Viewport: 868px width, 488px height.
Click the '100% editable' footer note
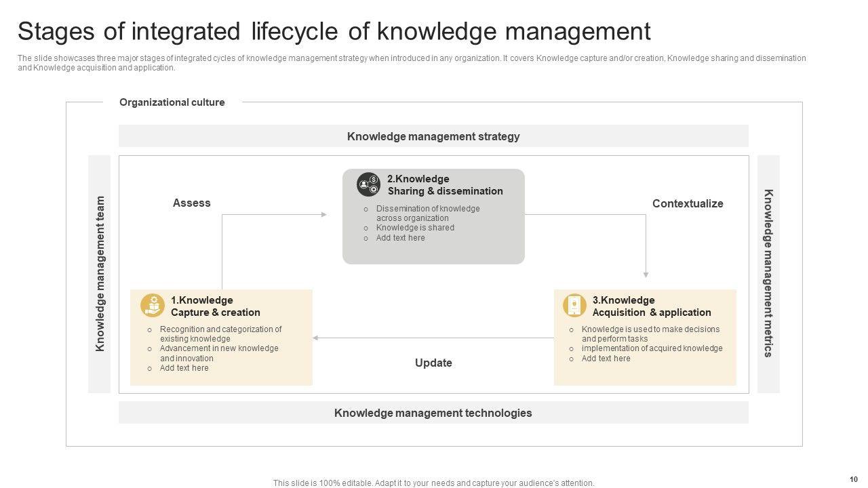[x=434, y=483]
